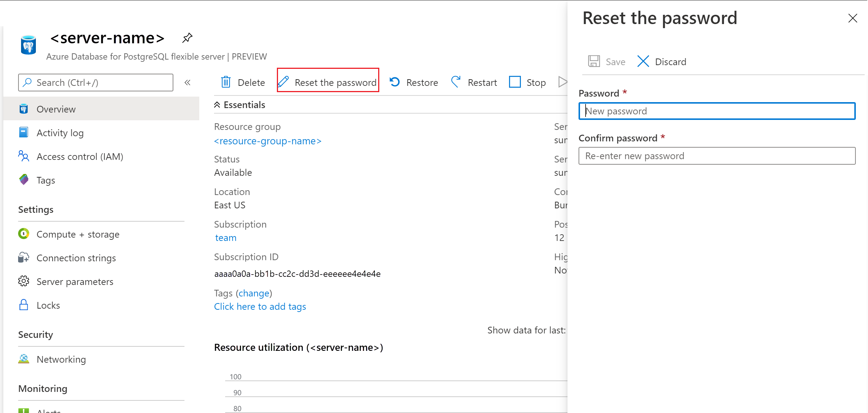Click the Stop server icon
The width and height of the screenshot is (868, 413).
(x=514, y=82)
